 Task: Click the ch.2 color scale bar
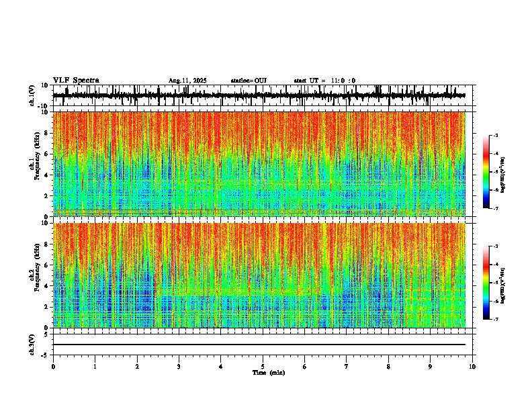tap(486, 283)
